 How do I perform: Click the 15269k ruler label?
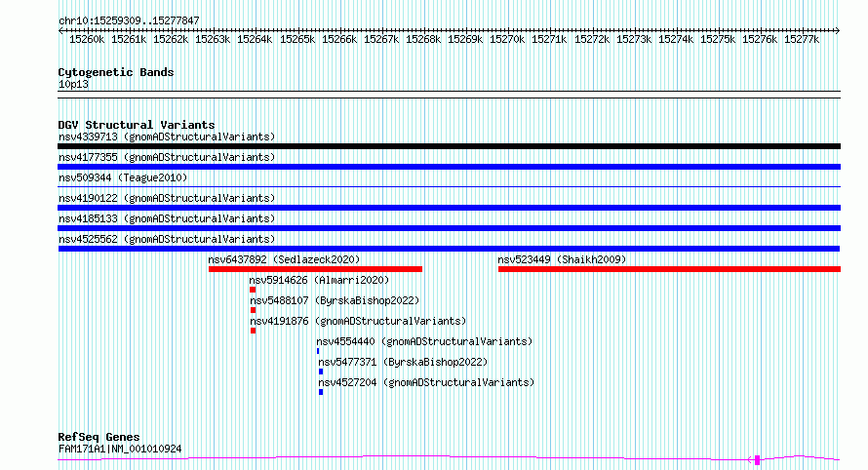[x=465, y=40]
